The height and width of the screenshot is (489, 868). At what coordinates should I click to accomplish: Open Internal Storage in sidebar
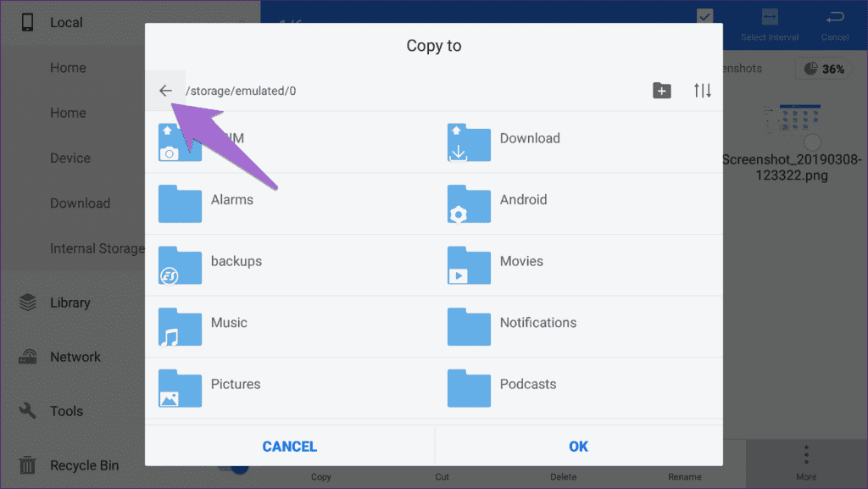(97, 248)
